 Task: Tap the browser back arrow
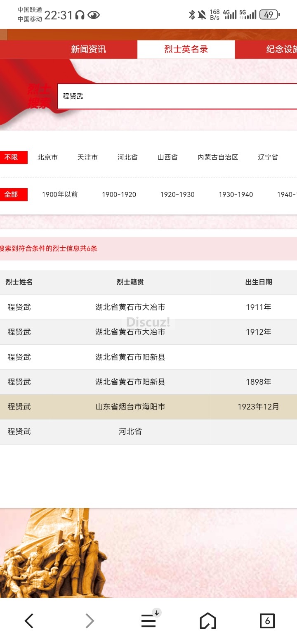pos(29,620)
